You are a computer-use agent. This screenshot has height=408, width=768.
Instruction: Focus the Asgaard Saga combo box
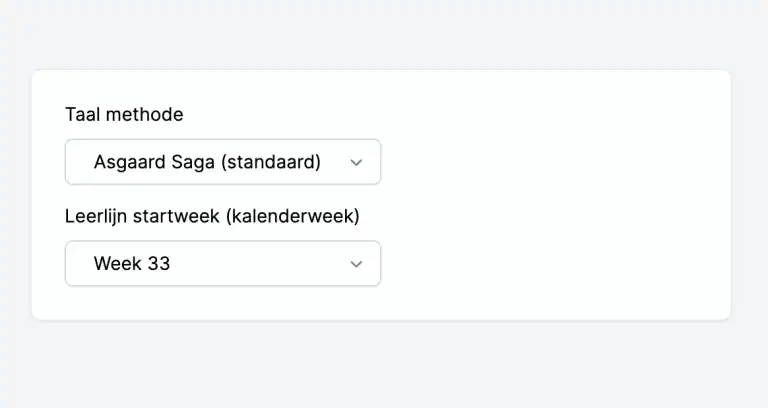[x=222, y=162]
